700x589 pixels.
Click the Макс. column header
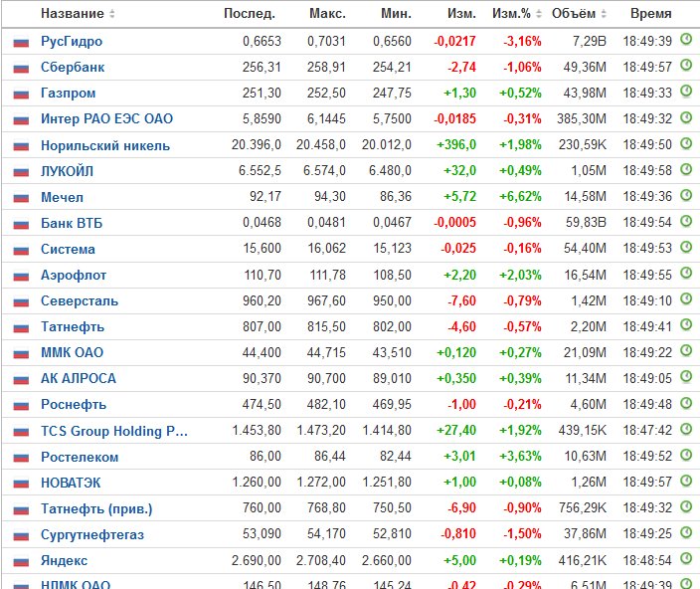(x=327, y=14)
